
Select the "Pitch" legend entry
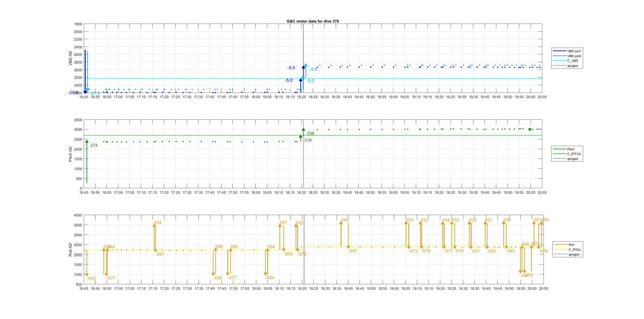tap(564, 149)
